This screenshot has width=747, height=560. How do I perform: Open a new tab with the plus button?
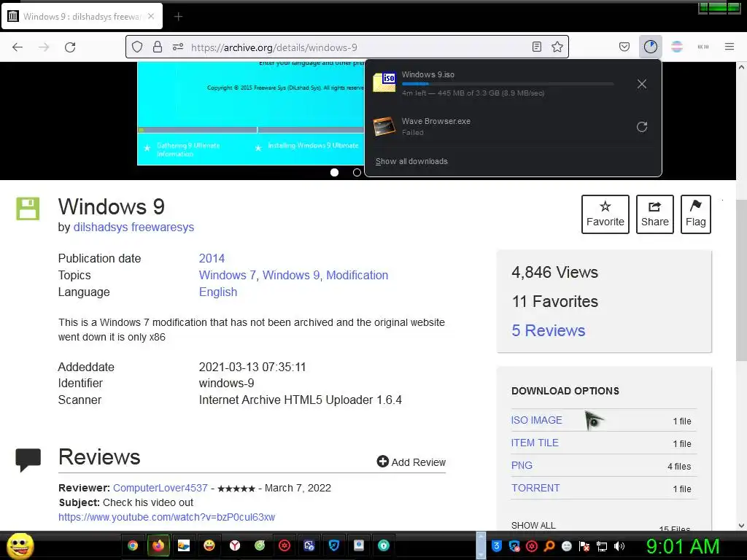pyautogui.click(x=178, y=17)
